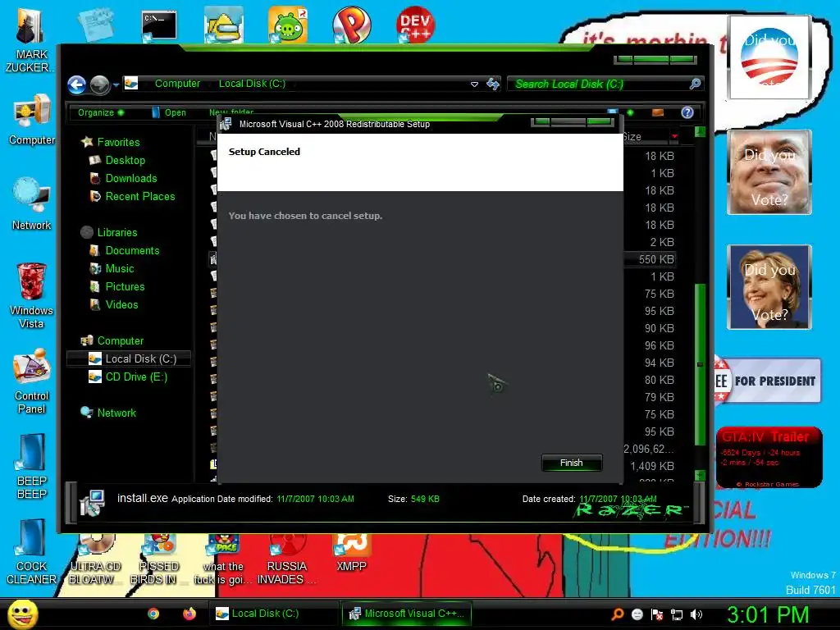Click the Obama Did you Vote gadget

pyautogui.click(x=769, y=57)
